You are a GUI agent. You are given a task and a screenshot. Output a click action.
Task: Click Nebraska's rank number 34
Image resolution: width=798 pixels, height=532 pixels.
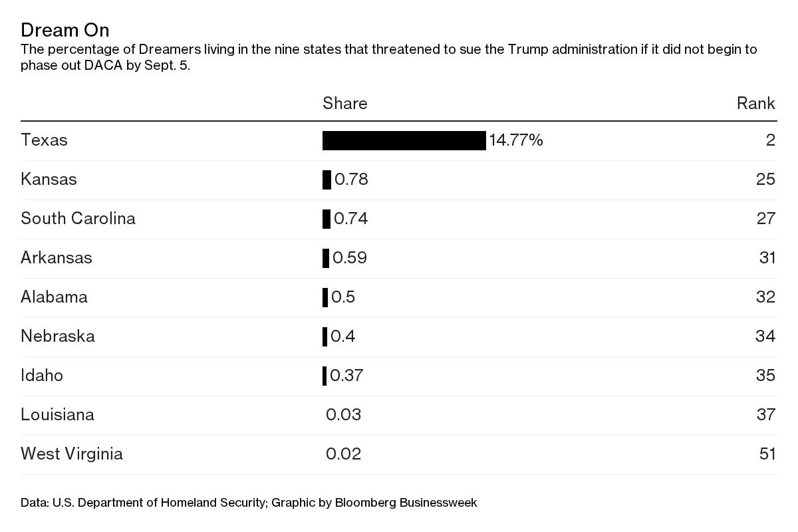[765, 336]
